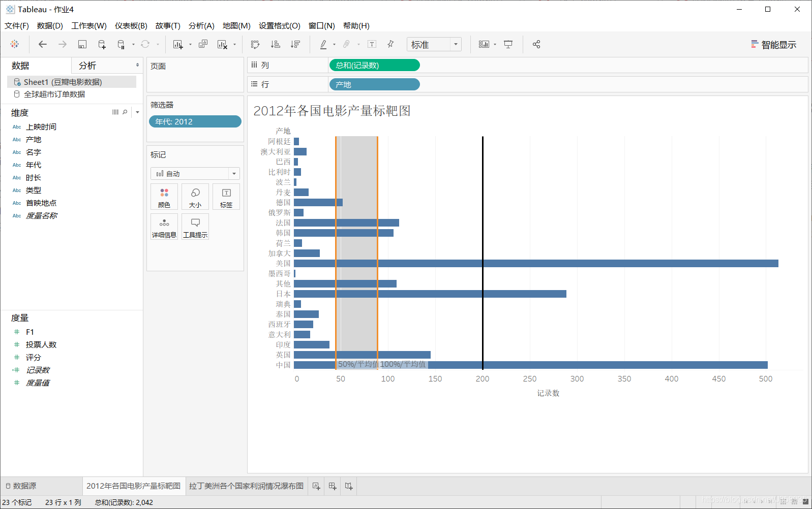Open the 设置格式(O) menu
The width and height of the screenshot is (812, 509).
280,25
